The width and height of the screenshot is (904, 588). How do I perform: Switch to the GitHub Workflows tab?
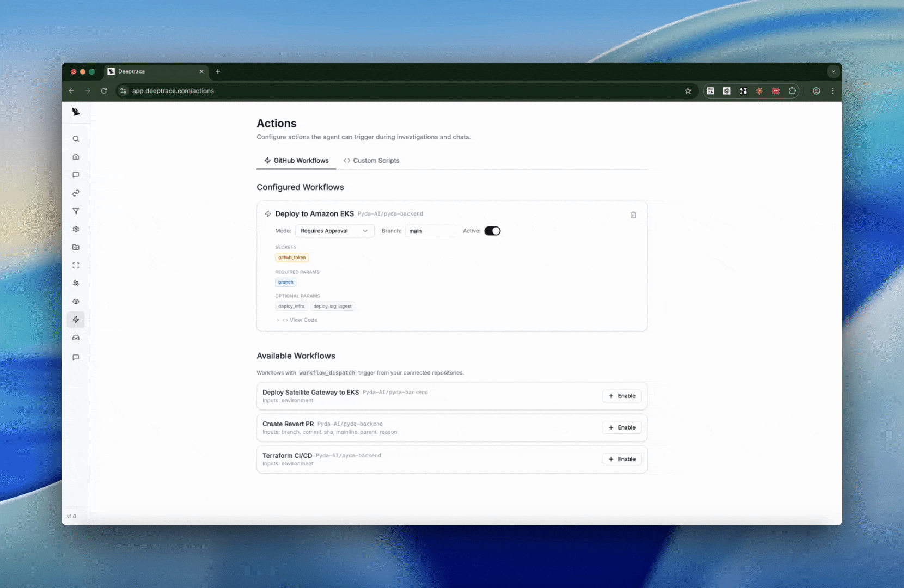click(x=296, y=161)
